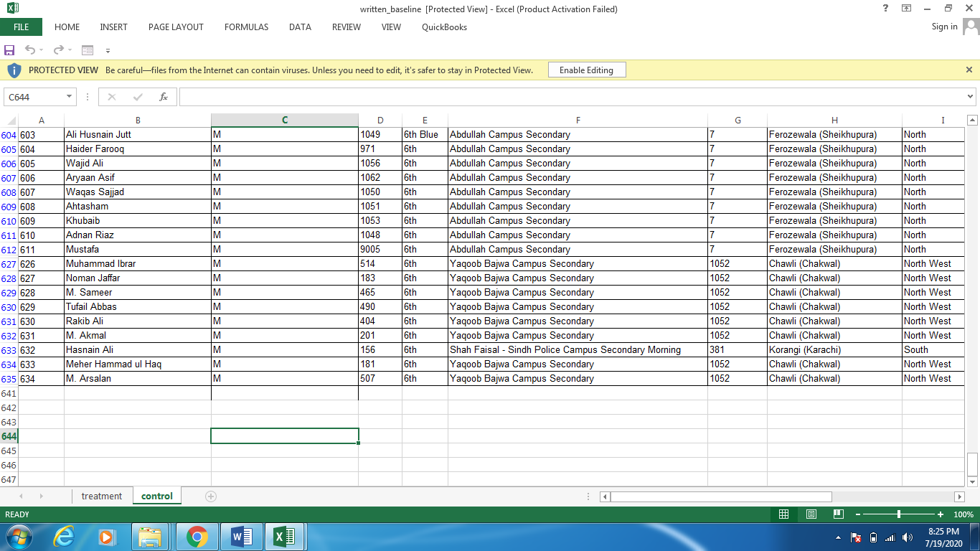Image resolution: width=980 pixels, height=551 pixels.
Task: Add a new sheet with the plus button
Action: [x=209, y=496]
